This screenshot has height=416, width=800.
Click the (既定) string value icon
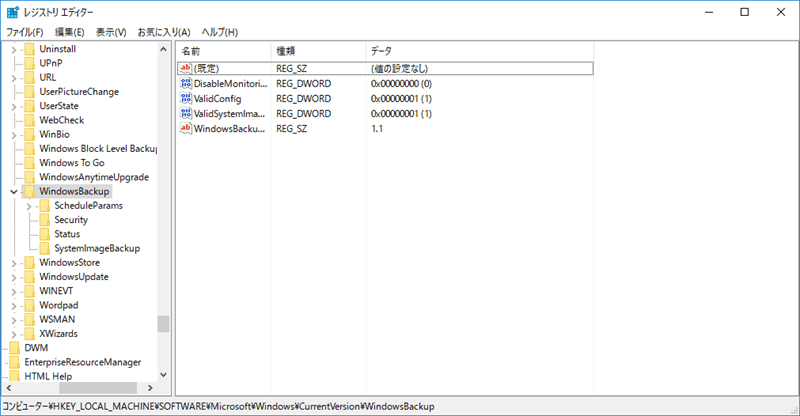click(x=186, y=68)
